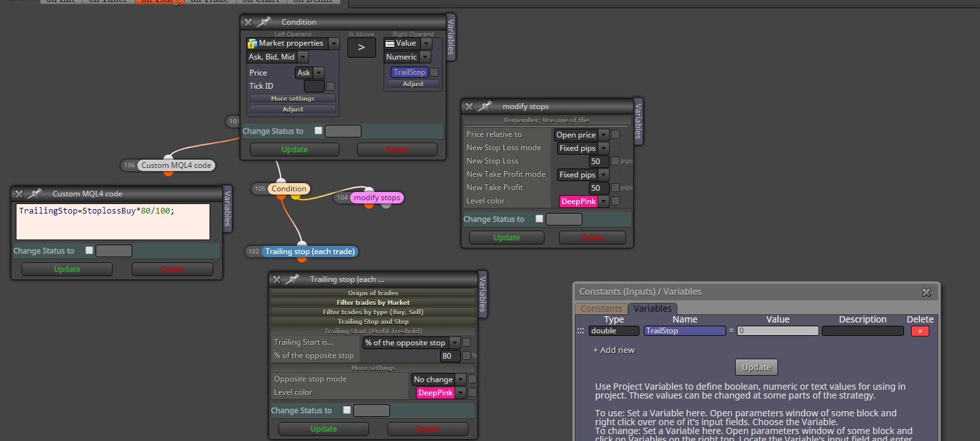
Task: Switch to the Constants tab
Action: 601,309
